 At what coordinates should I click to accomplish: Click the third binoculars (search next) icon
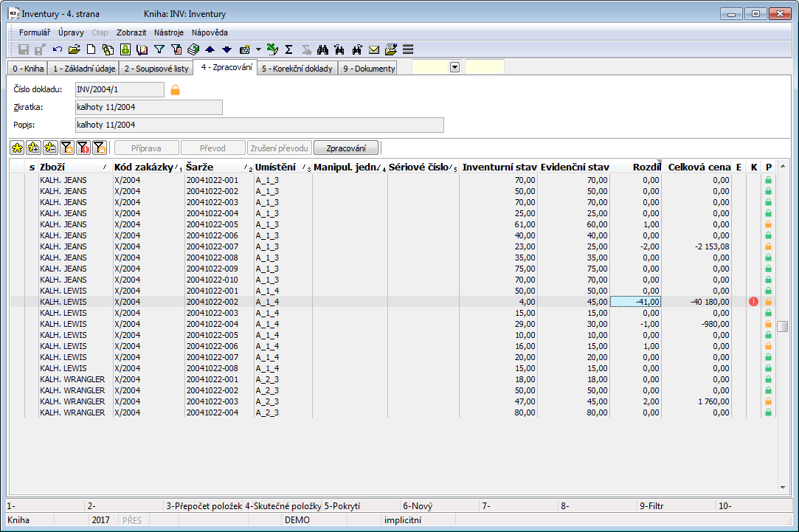356,49
